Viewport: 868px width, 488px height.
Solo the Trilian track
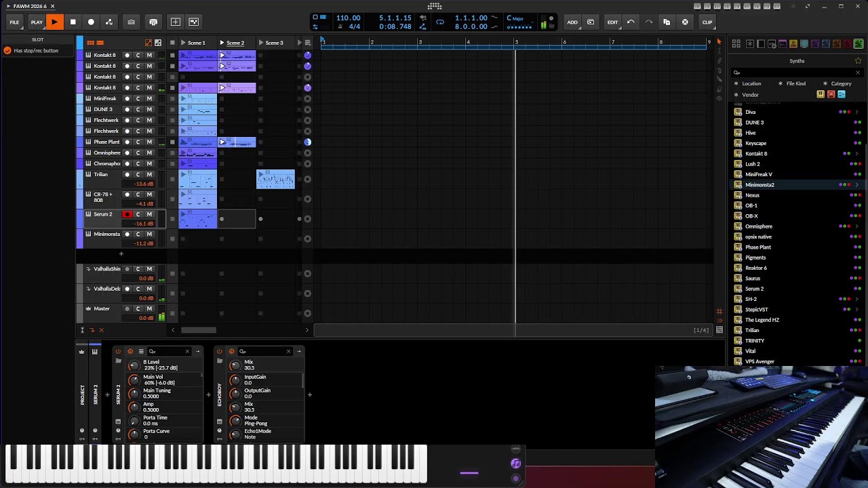tap(138, 174)
